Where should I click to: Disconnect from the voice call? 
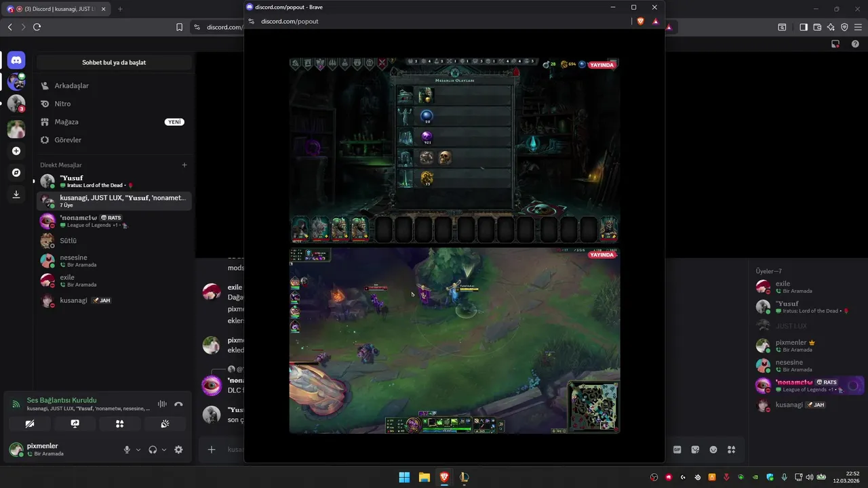[x=178, y=404]
